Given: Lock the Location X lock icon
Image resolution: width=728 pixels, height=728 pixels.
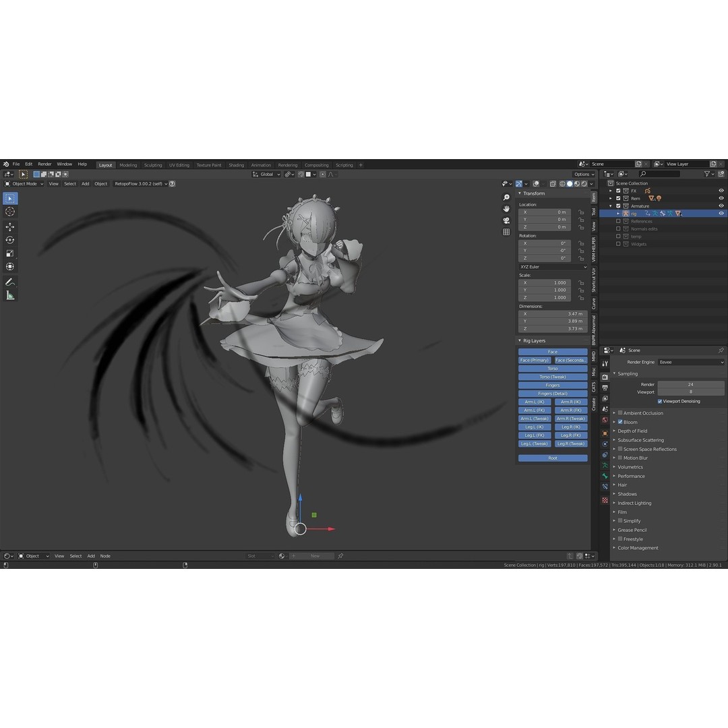Looking at the screenshot, I should (581, 212).
